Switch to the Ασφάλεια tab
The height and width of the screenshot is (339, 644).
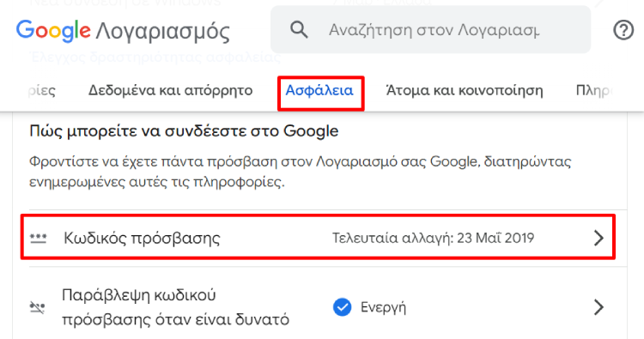coord(319,90)
